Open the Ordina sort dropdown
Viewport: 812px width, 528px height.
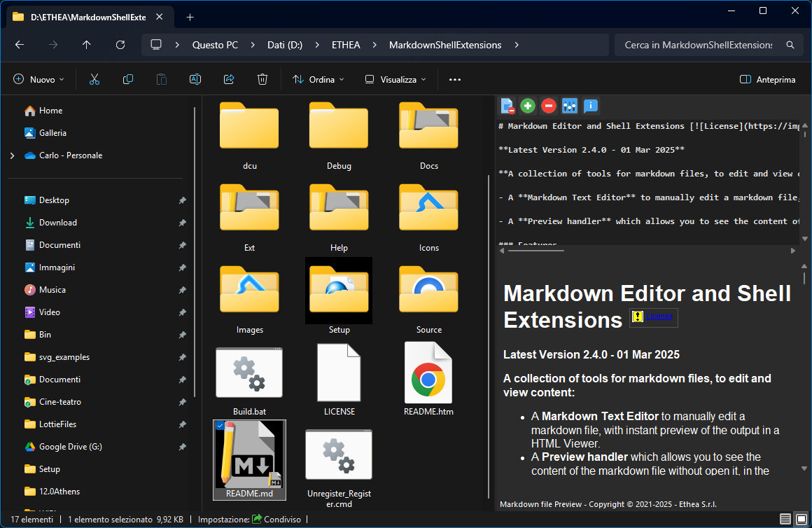point(318,79)
